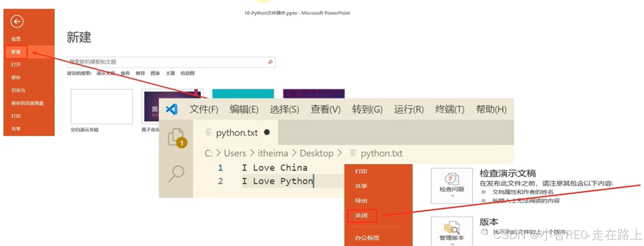This screenshot has height=246, width=644.
Task: Click suggested search 业务
Action: [x=125, y=73]
